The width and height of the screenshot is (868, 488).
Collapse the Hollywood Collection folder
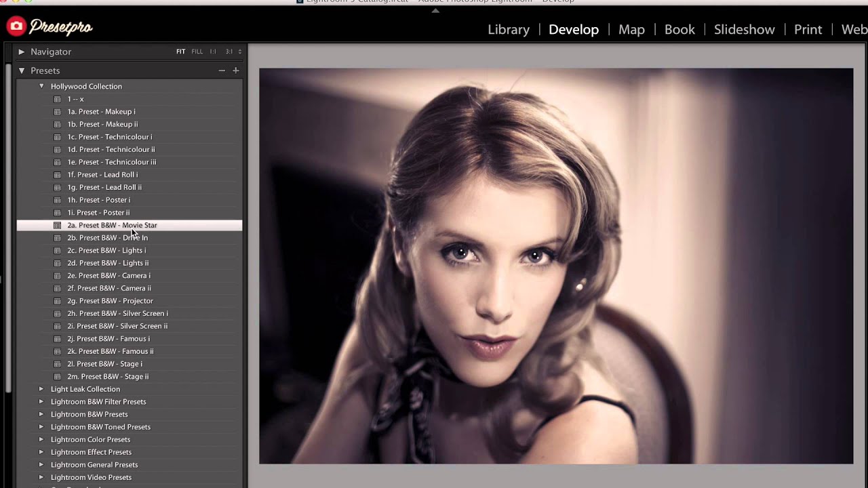[41, 86]
